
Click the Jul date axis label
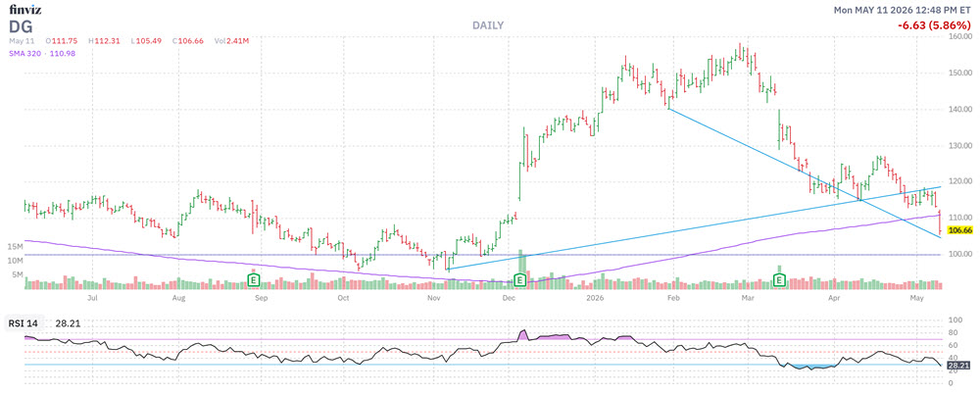pyautogui.click(x=93, y=299)
